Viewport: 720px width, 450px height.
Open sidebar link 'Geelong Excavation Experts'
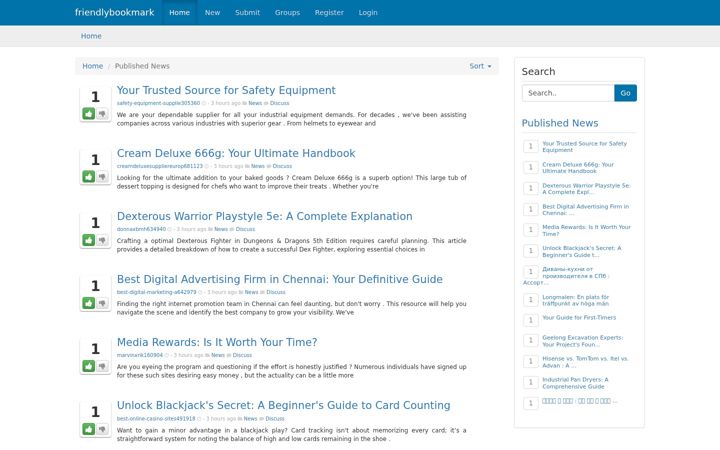point(583,341)
